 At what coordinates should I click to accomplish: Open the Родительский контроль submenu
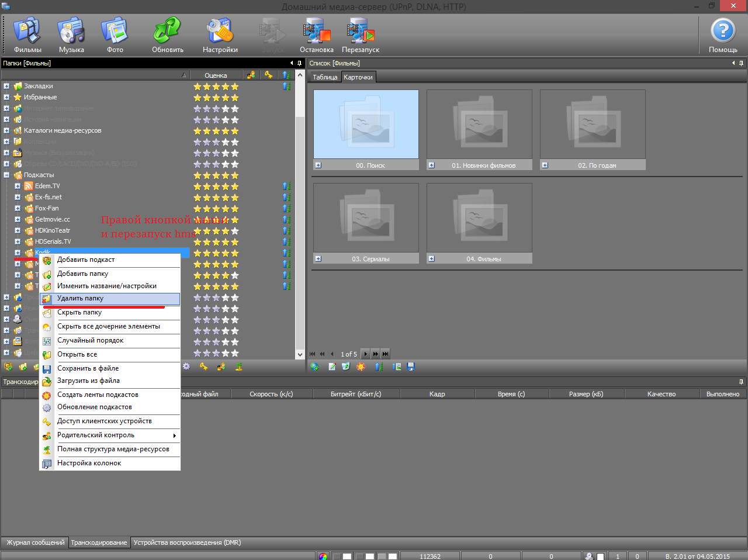point(96,435)
